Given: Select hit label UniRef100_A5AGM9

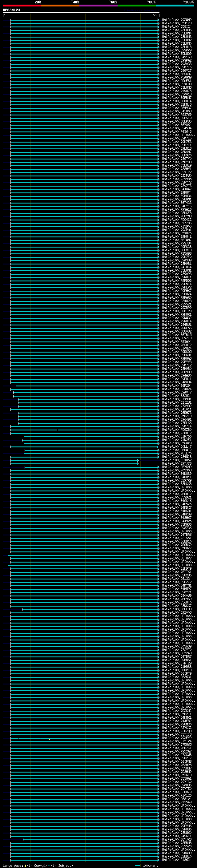Looking at the screenshot, I should 177,78.
